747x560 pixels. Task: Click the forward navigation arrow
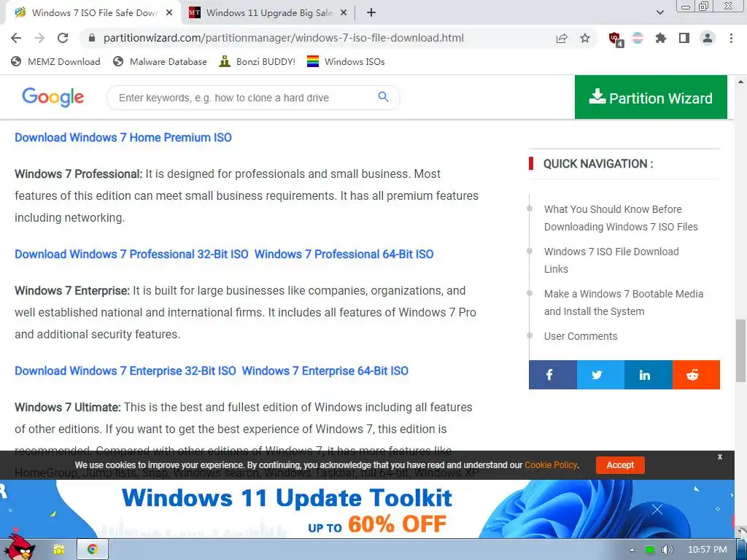(39, 38)
